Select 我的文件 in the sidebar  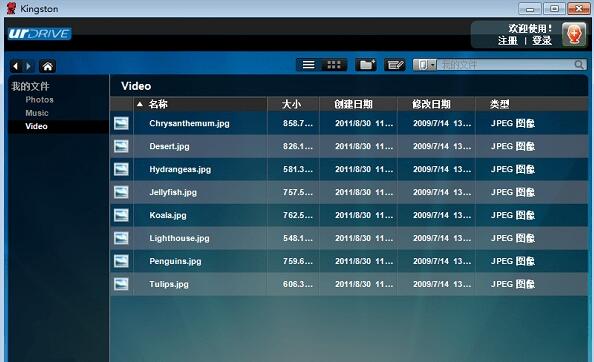30,86
